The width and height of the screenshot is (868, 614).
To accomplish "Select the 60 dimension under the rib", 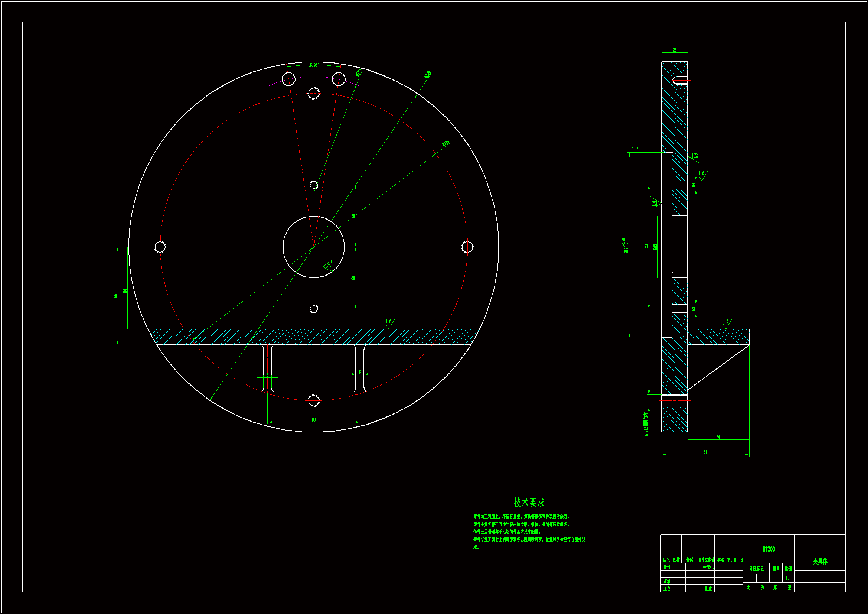I will [718, 437].
